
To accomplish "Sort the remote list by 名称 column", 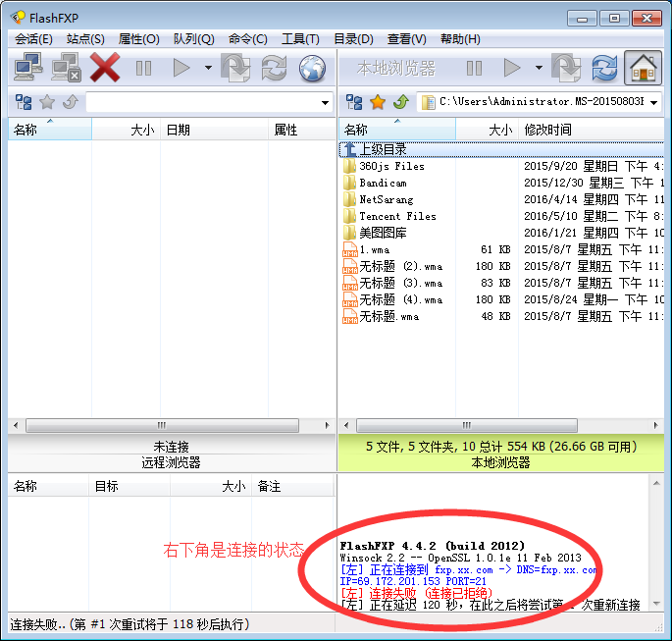I will tap(50, 129).
